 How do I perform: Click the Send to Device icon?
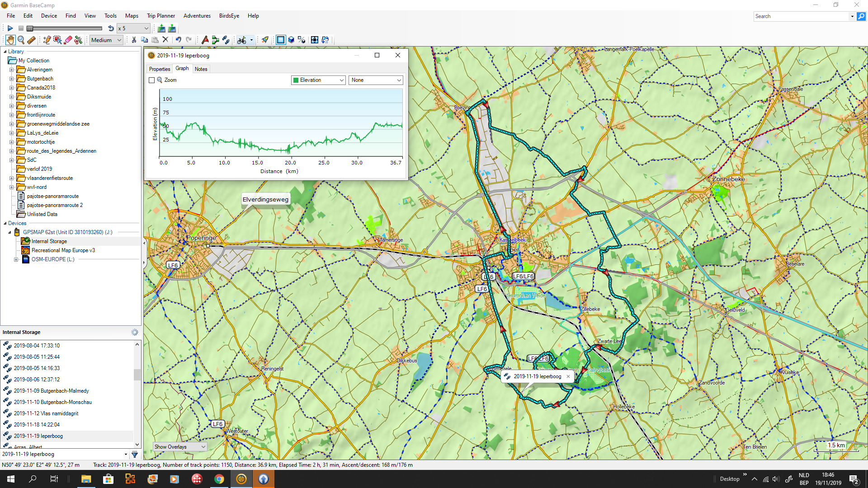click(161, 28)
